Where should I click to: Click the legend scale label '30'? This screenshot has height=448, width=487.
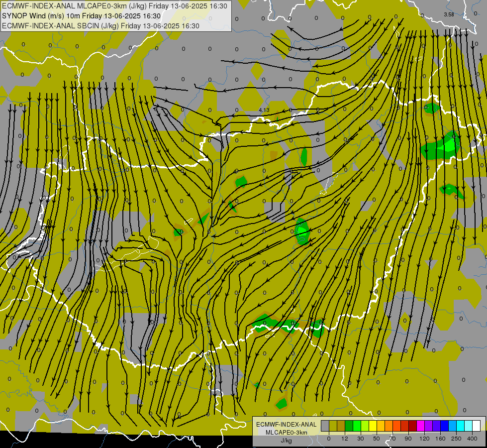[x=361, y=439]
